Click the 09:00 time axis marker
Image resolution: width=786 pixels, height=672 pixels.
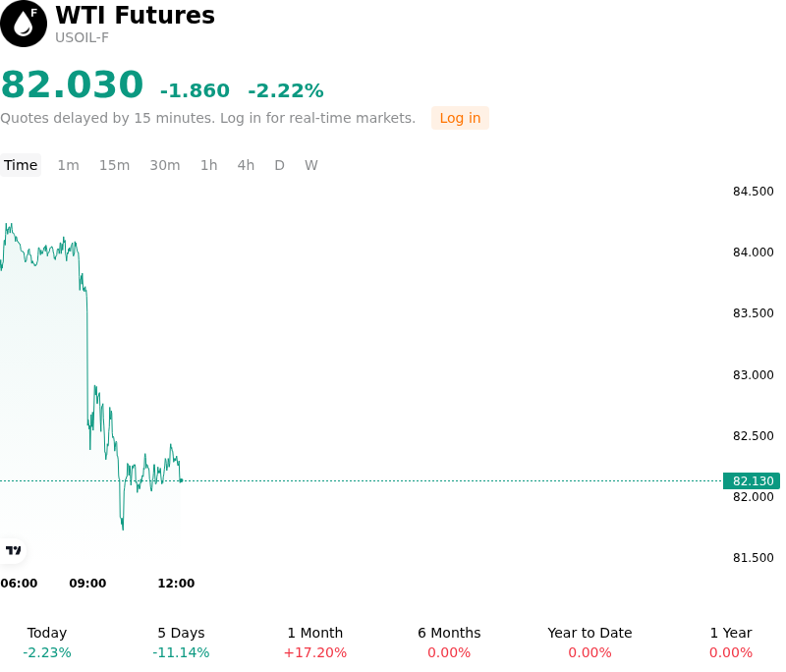87,584
